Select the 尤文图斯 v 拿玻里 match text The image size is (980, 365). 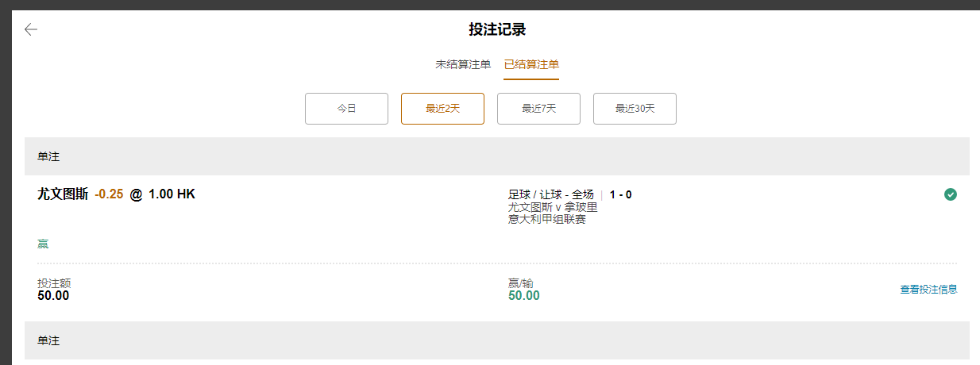(553, 207)
